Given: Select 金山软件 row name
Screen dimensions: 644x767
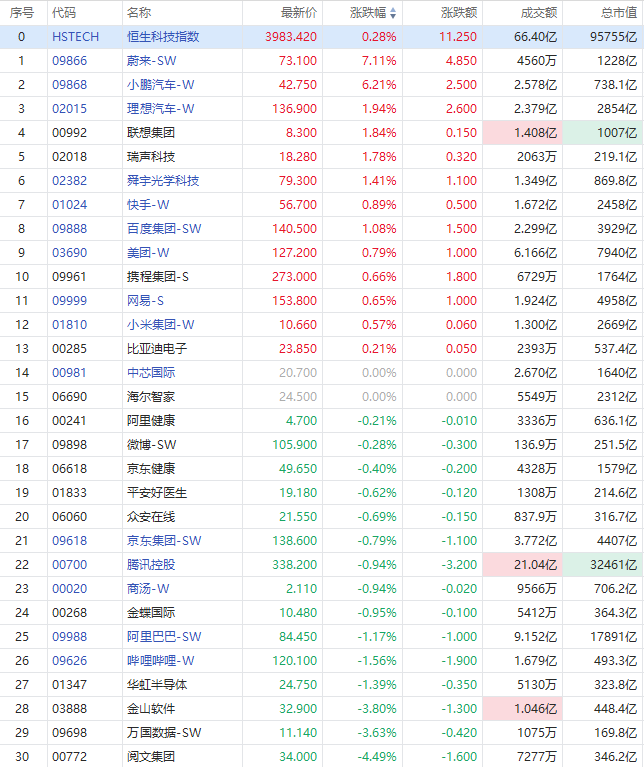Looking at the screenshot, I should tap(151, 708).
